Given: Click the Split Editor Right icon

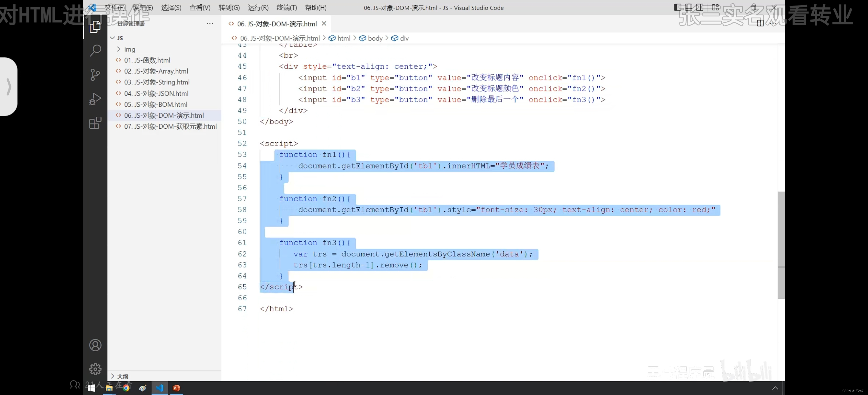Looking at the screenshot, I should [x=760, y=23].
